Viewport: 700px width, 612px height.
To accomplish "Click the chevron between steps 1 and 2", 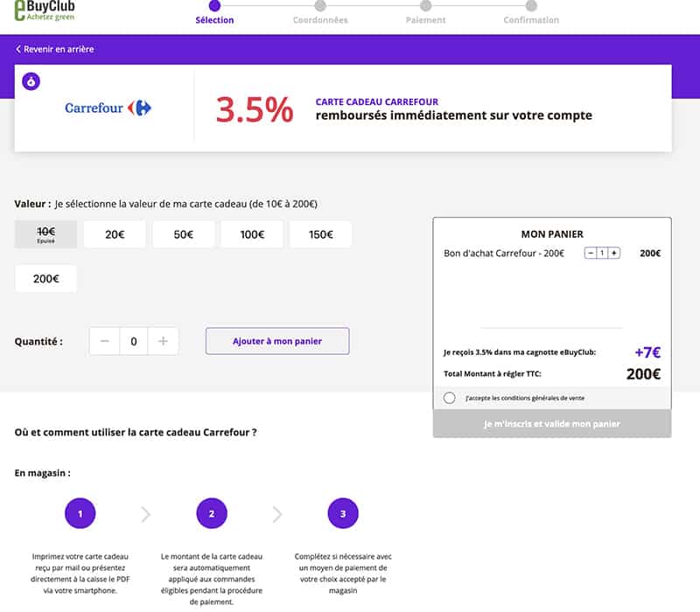I will (x=146, y=514).
